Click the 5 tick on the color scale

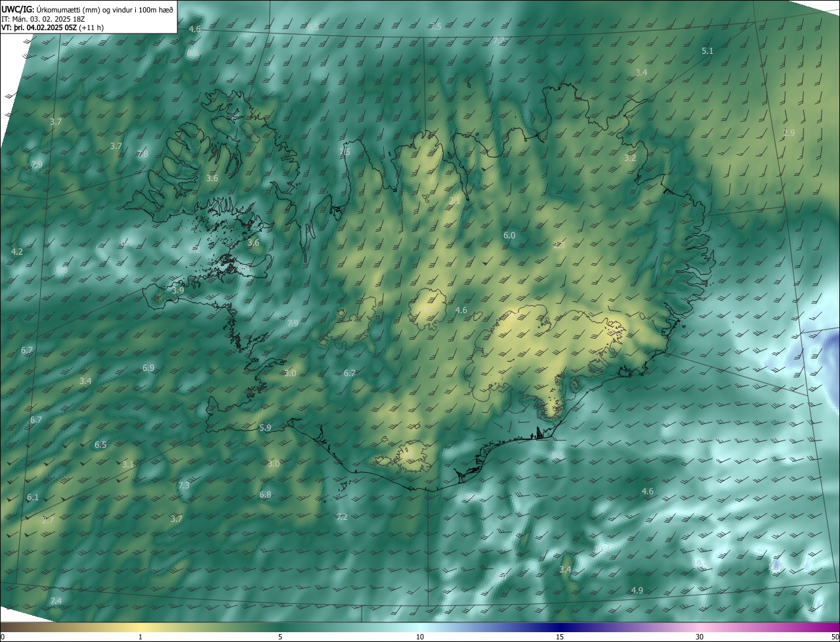[280, 637]
